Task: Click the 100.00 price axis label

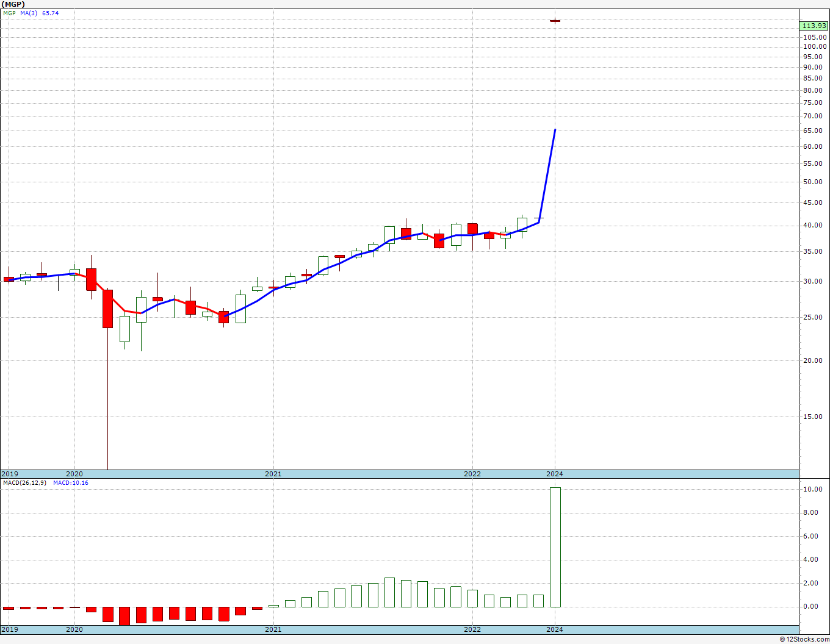Action: coord(815,46)
